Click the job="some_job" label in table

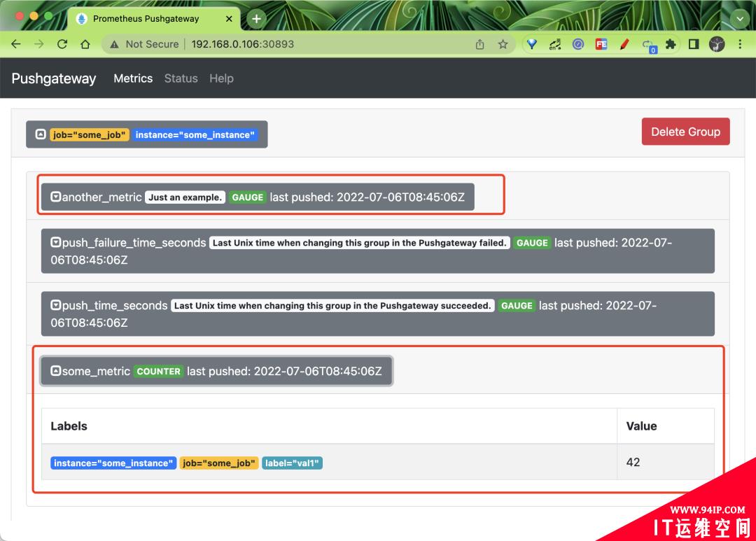(x=219, y=463)
